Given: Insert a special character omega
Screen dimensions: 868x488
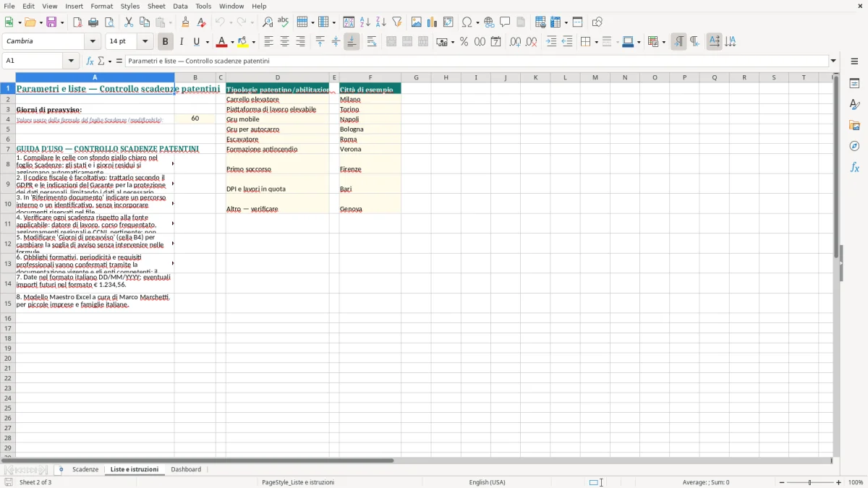Looking at the screenshot, I should [x=467, y=22].
